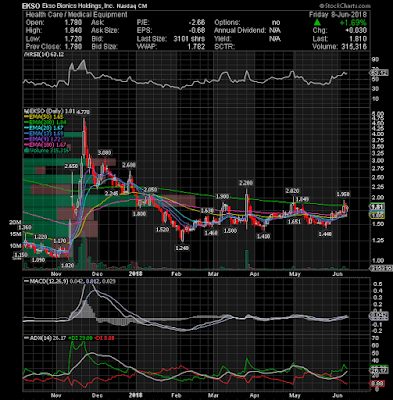Select the Prev Close label

point(43,47)
